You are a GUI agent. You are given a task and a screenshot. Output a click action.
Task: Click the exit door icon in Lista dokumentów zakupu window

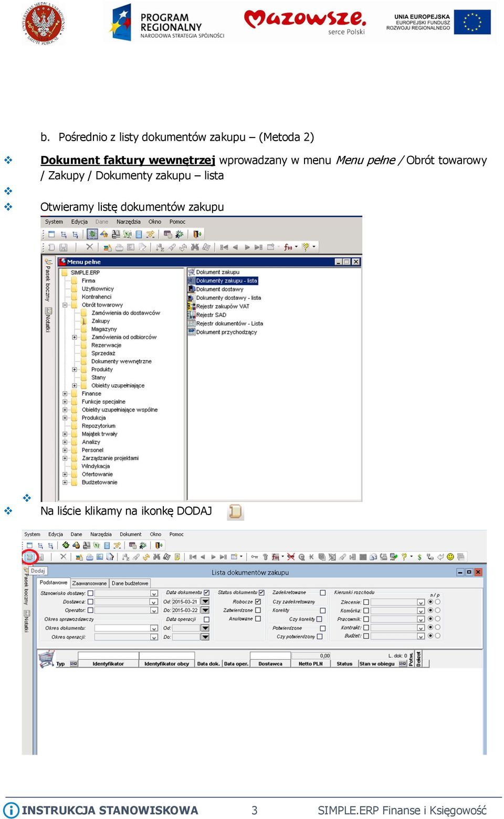(159, 545)
